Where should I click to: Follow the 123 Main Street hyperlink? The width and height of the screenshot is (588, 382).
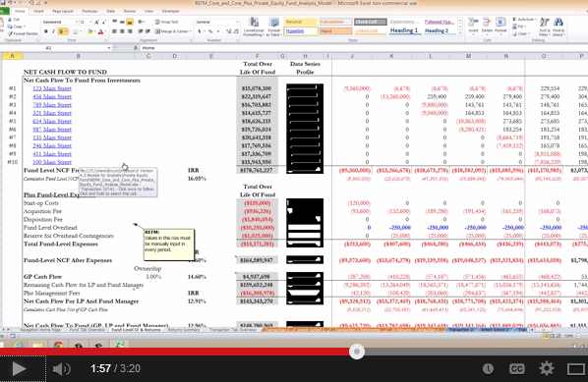point(52,88)
